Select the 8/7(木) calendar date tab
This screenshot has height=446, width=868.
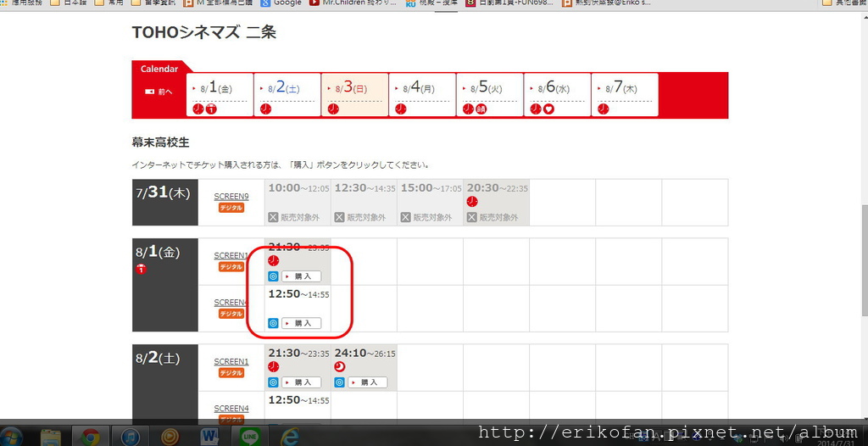[625, 95]
